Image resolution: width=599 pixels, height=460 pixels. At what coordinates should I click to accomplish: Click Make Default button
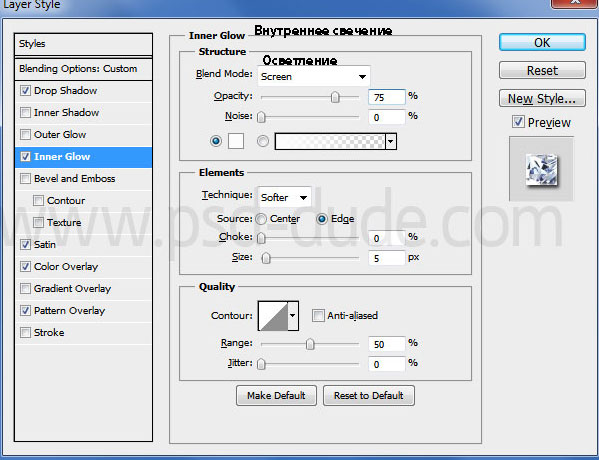276,395
